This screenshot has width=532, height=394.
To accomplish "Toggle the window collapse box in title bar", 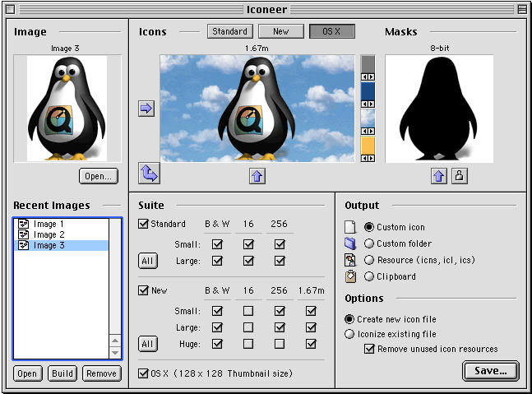I will (x=522, y=10).
